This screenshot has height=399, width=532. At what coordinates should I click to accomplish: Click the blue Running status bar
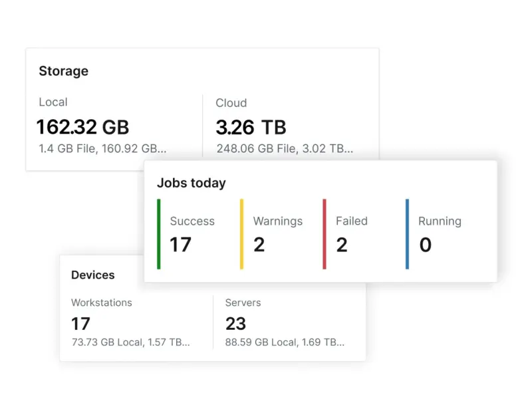coord(407,234)
